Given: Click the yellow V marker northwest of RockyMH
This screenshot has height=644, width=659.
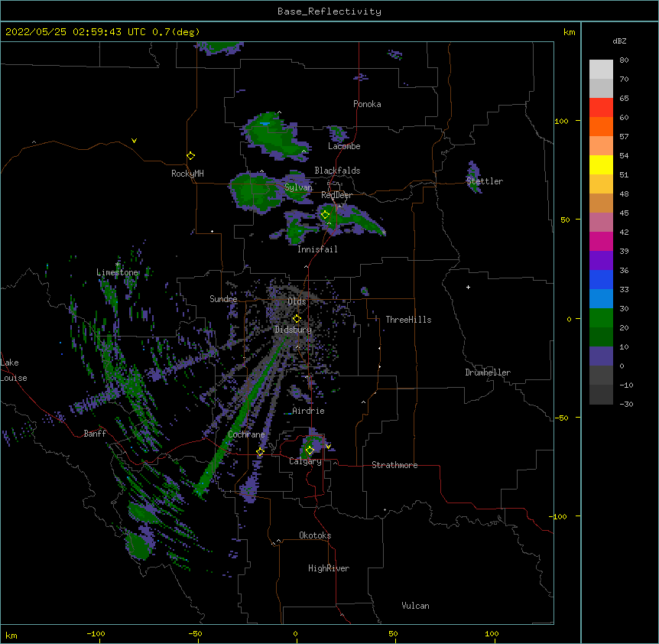Looking at the screenshot, I should [x=134, y=141].
